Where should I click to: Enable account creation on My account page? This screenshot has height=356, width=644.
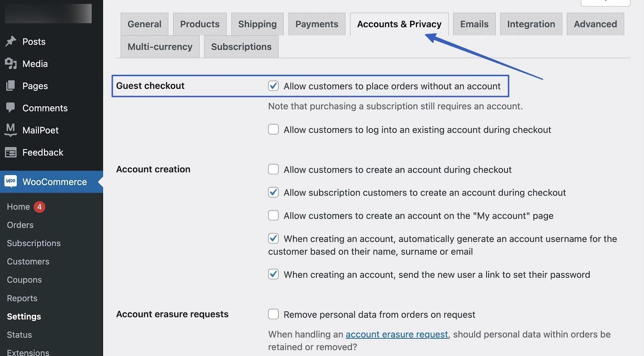click(273, 216)
